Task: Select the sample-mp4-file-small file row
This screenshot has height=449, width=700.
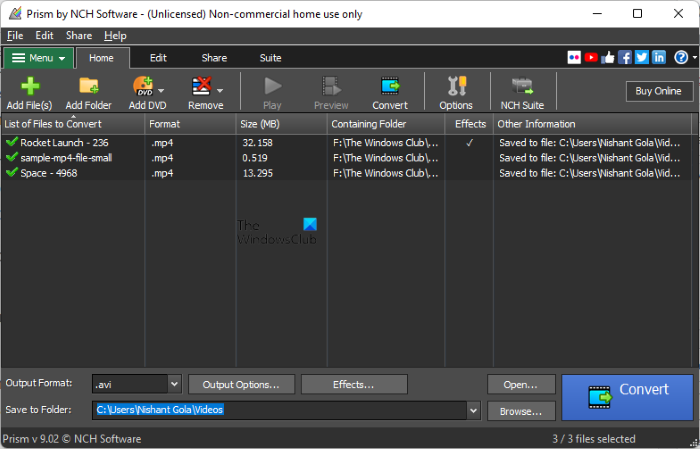Action: click(x=346, y=158)
